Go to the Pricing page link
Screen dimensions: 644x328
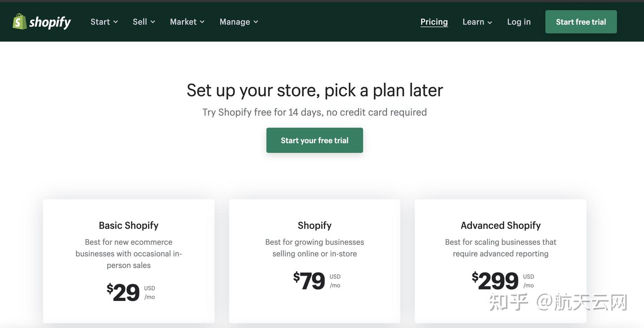[434, 22]
